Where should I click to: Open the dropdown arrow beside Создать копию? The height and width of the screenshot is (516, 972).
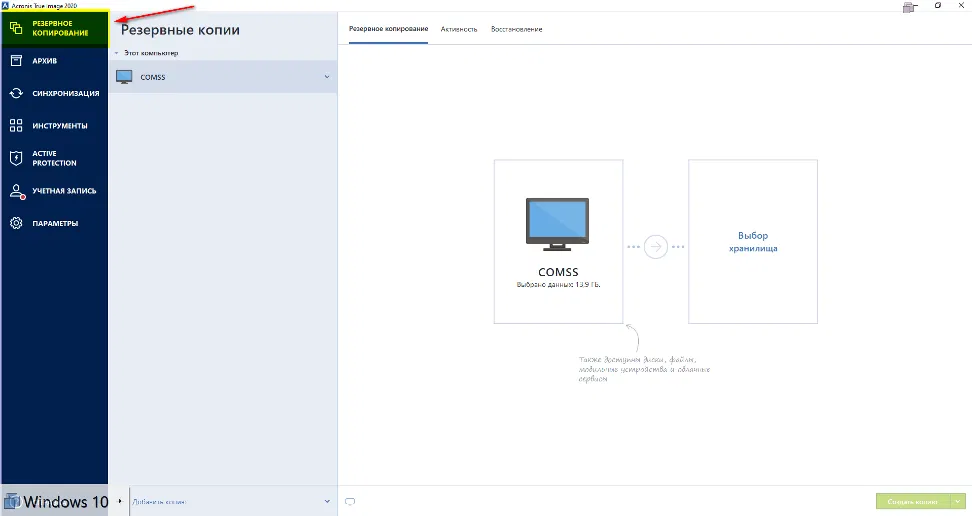pyautogui.click(x=958, y=501)
